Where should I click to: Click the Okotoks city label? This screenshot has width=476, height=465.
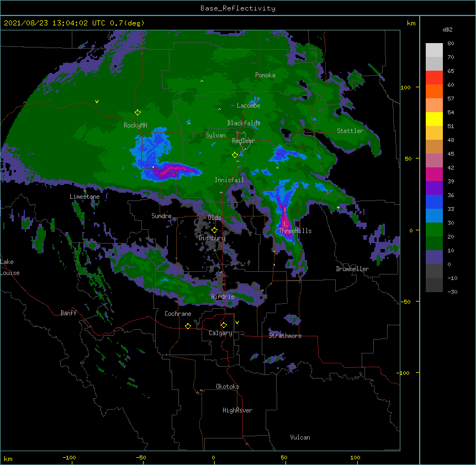[x=228, y=387]
